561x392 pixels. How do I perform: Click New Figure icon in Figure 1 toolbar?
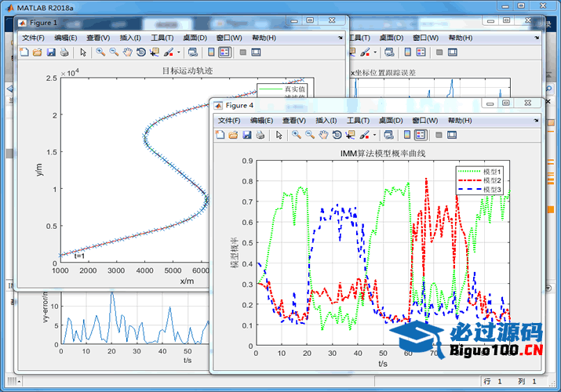(x=24, y=53)
